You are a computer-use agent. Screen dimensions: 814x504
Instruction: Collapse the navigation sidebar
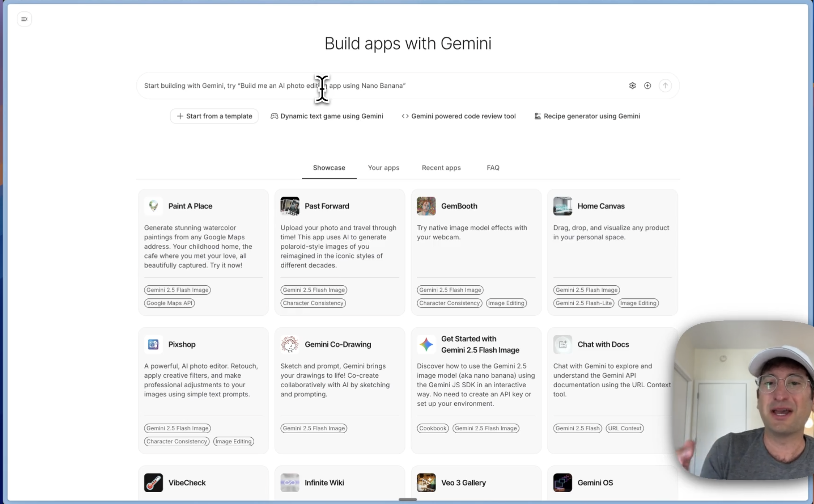coord(24,19)
